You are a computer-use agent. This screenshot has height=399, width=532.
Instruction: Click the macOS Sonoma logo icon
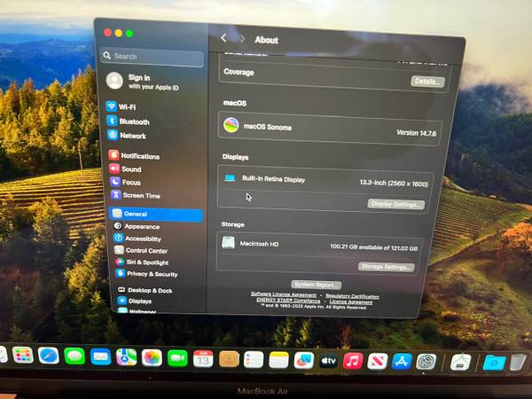coord(231,125)
